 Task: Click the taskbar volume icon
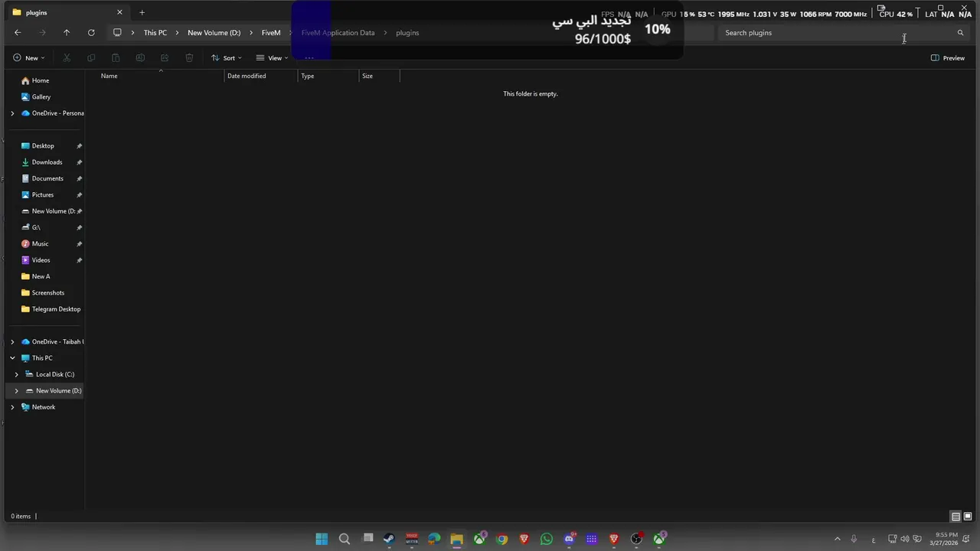click(905, 539)
